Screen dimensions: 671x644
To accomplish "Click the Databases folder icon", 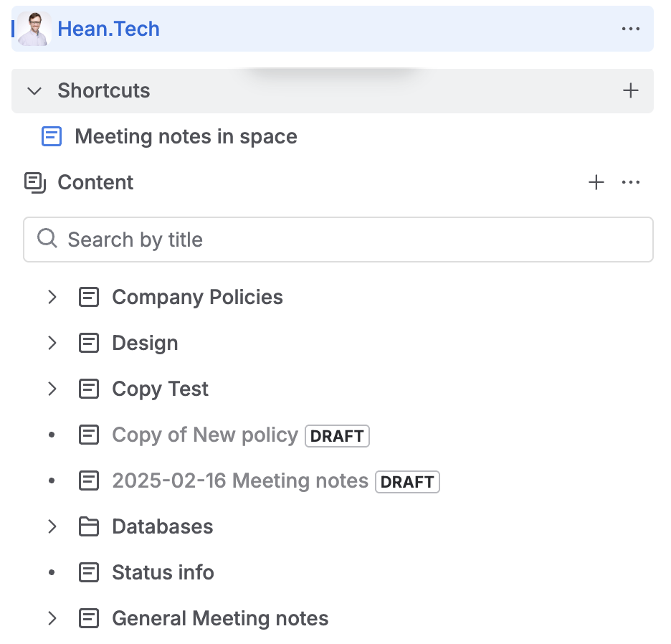I will point(88,526).
